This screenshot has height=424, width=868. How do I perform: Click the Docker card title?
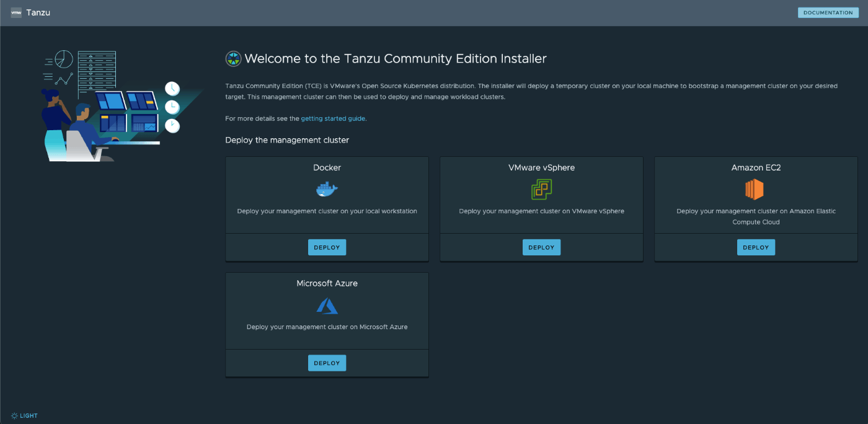[327, 167]
